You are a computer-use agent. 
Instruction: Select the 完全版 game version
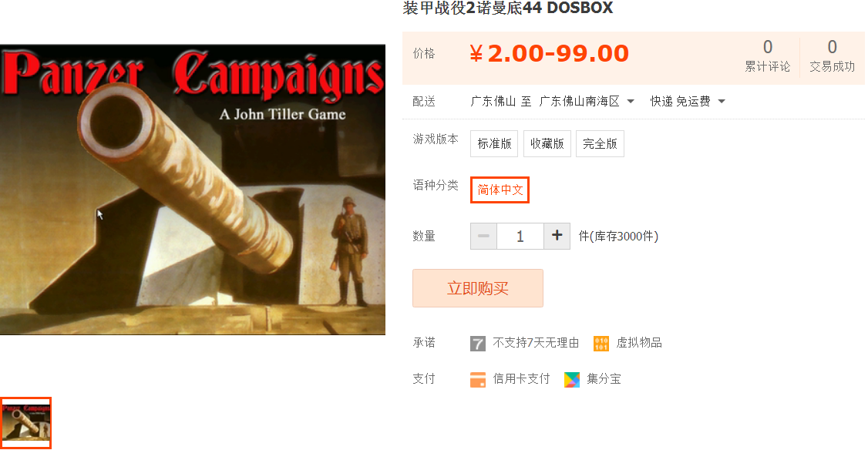[x=600, y=144]
